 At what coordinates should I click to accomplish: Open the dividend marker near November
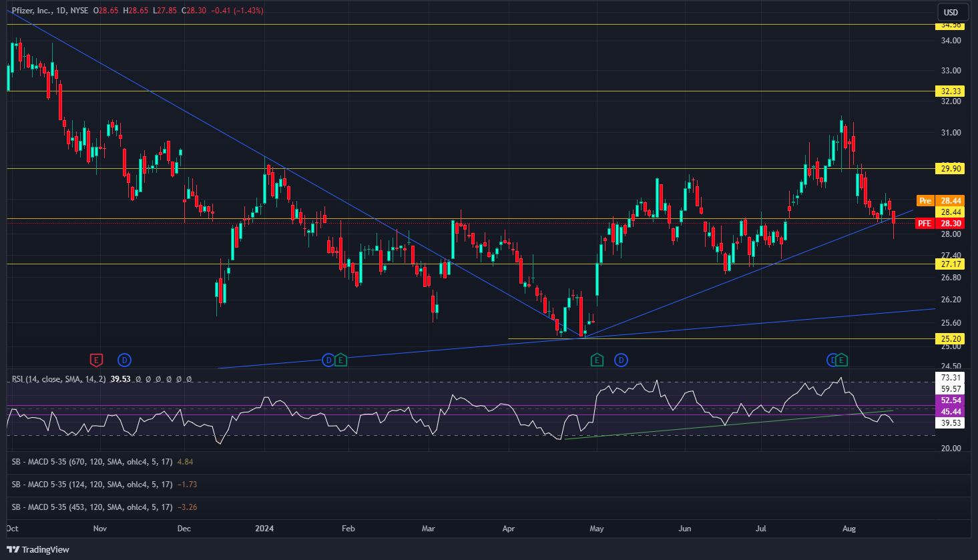(x=124, y=360)
